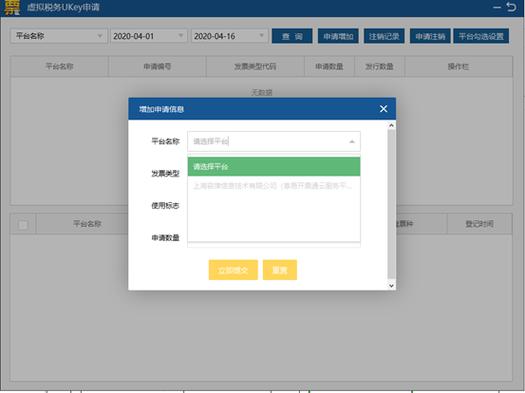The image size is (525, 393).
Task: Click the 发行数量 column header
Action: [x=379, y=67]
